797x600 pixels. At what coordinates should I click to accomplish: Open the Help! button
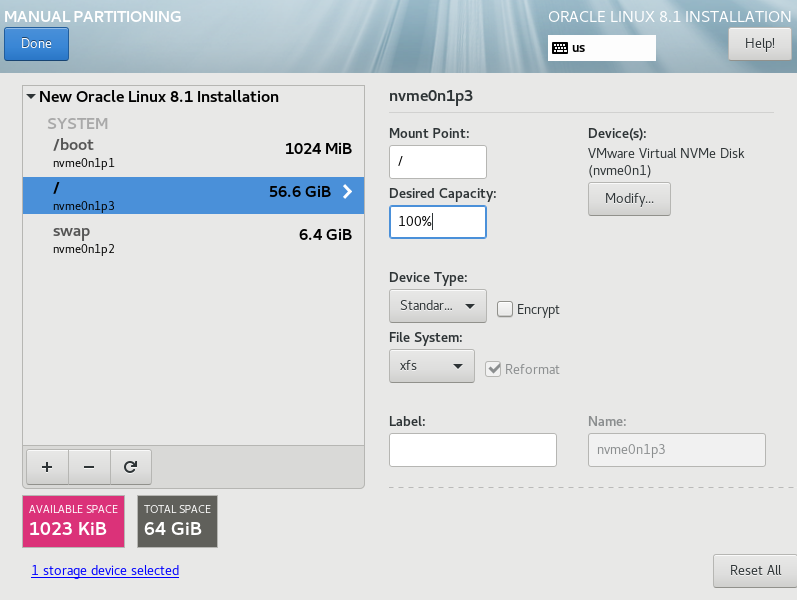coord(759,44)
